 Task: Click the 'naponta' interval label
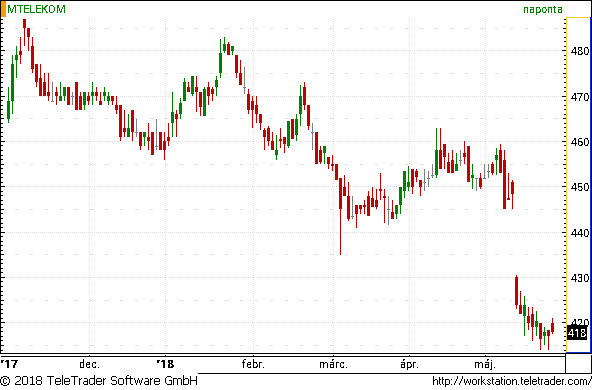[543, 10]
